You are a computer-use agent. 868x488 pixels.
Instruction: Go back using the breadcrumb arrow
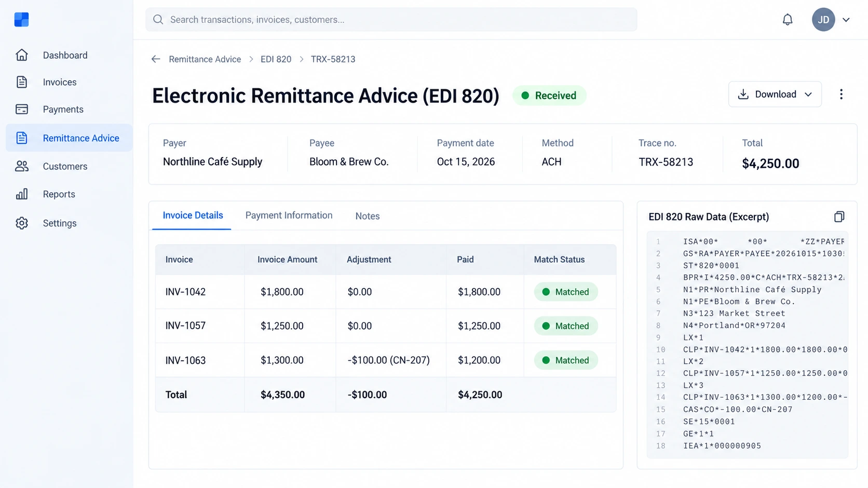tap(156, 59)
